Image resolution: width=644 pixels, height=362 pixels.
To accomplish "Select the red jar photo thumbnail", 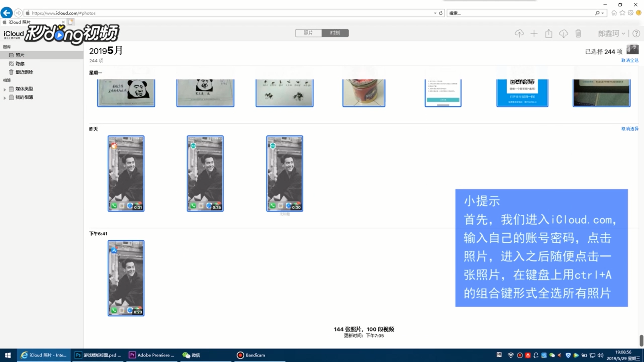I will 364,93.
